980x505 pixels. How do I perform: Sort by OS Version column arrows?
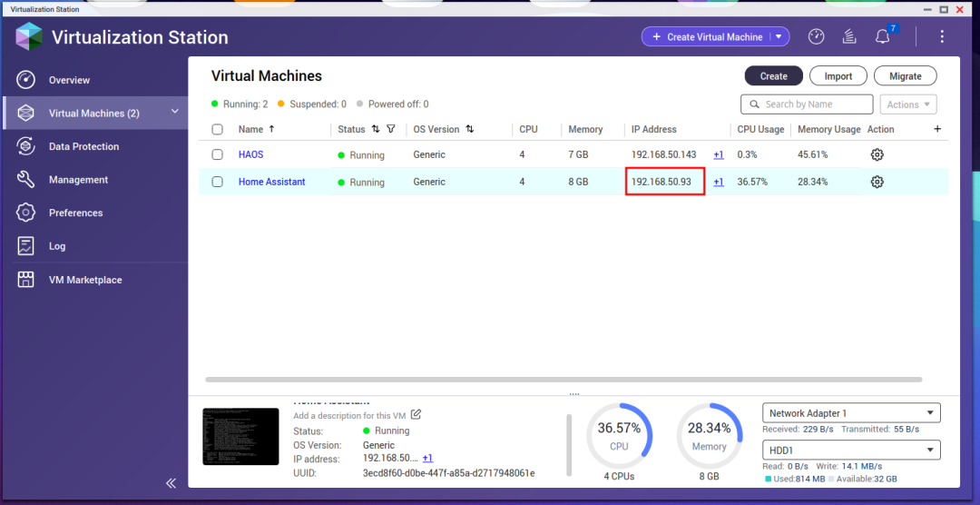coord(469,129)
